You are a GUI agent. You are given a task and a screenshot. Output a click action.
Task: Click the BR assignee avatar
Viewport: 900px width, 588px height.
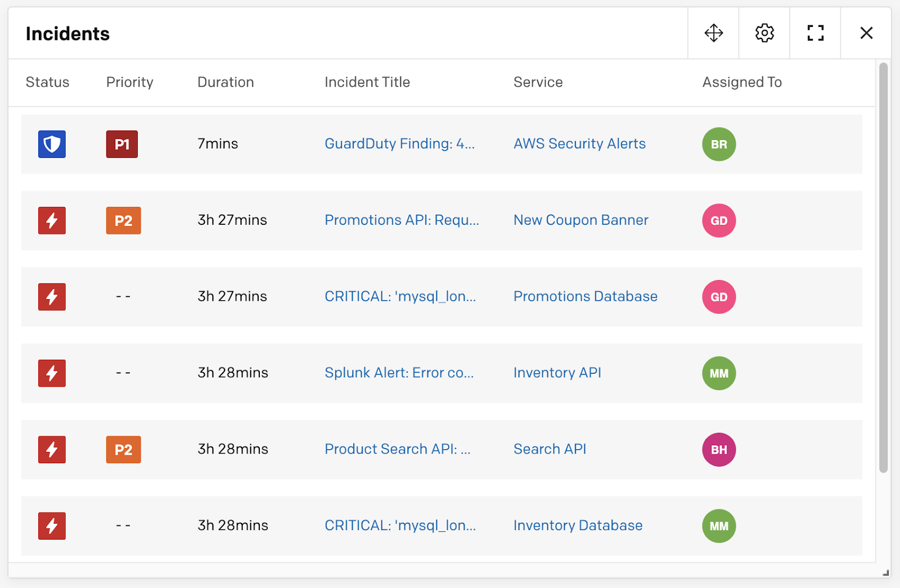[x=719, y=144]
